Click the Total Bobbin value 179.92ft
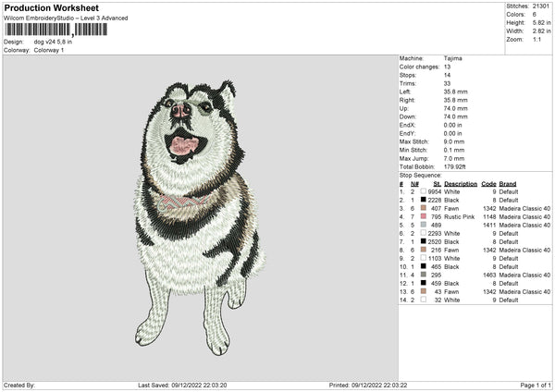Screen dimensions: 555x392 pyautogui.click(x=454, y=166)
